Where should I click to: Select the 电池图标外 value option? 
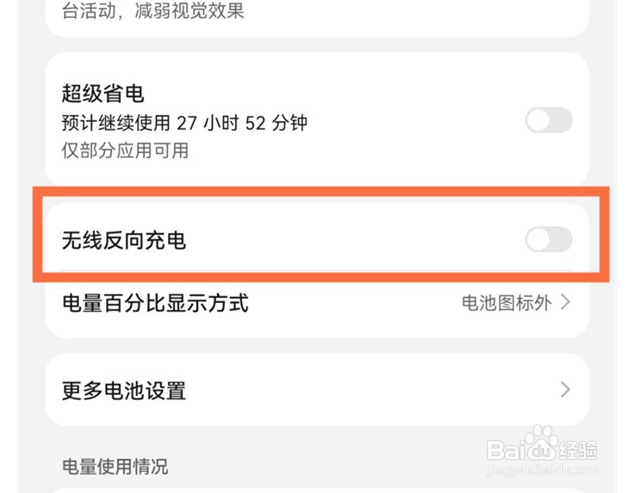coord(506,302)
